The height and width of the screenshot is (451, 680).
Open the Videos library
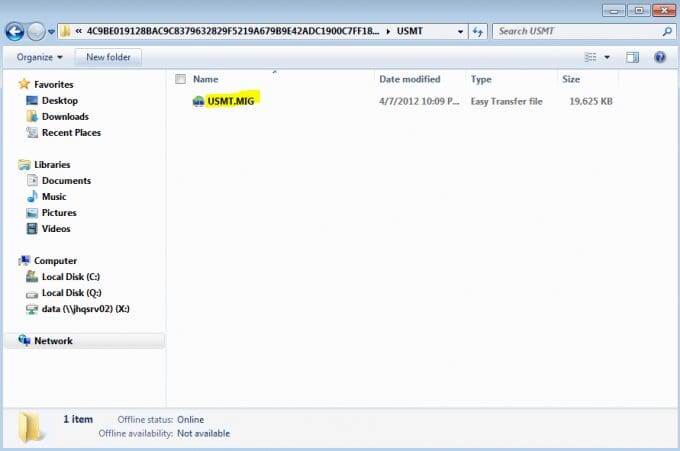click(x=56, y=229)
